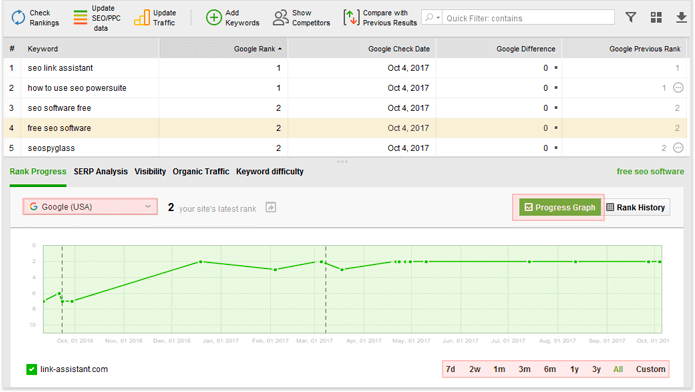This screenshot has height=392, width=695.
Task: Select the 'free seo software' keyword row
Action: tap(346, 128)
